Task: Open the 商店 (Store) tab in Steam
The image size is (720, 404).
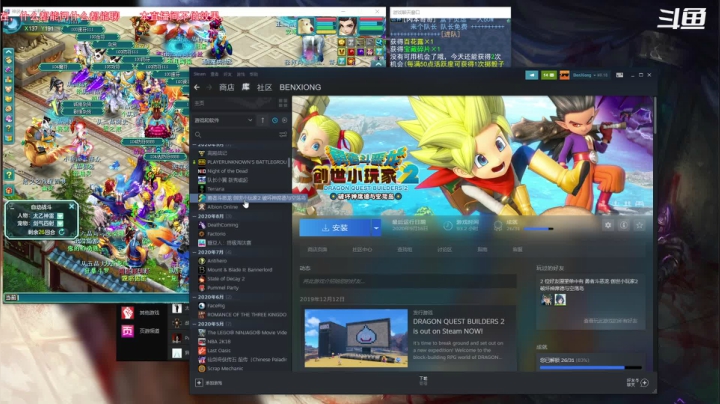Action: coord(226,87)
